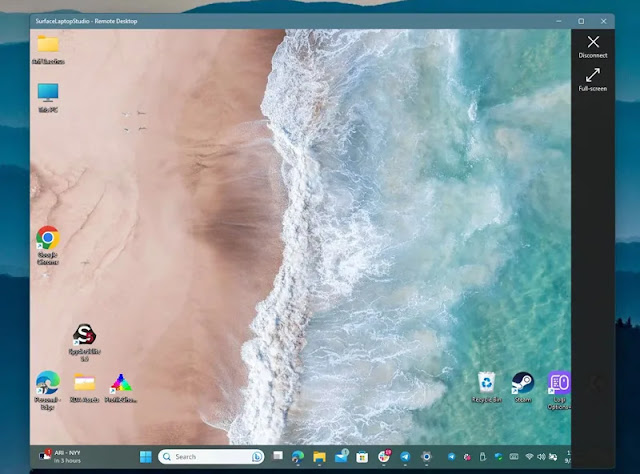
Task: Click the blue security tray icon
Action: [x=498, y=456]
